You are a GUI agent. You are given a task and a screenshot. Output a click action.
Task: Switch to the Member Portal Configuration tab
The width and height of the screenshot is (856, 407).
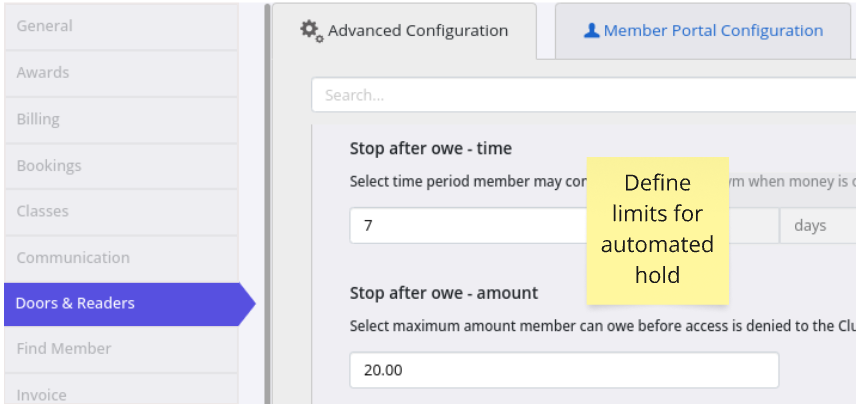(x=703, y=31)
